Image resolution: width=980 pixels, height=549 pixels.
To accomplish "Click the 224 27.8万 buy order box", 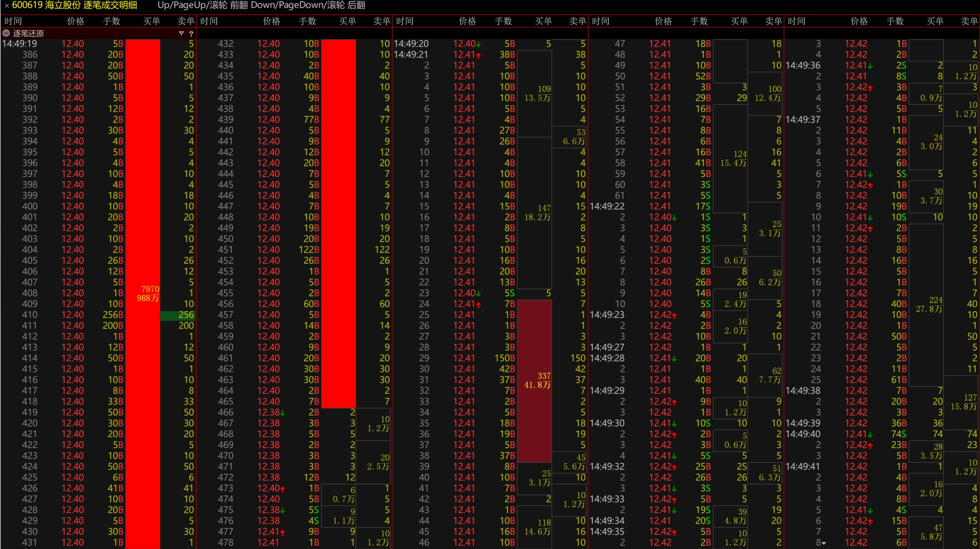I will pos(926,305).
